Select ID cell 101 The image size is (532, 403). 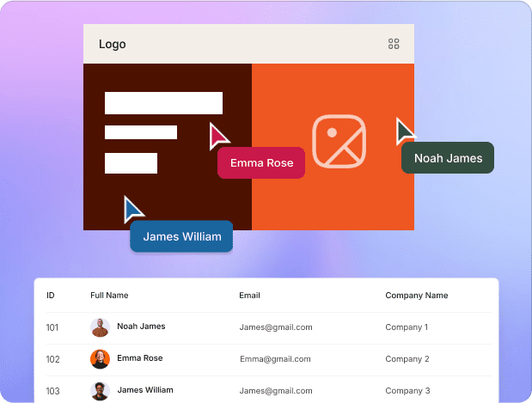coord(52,327)
